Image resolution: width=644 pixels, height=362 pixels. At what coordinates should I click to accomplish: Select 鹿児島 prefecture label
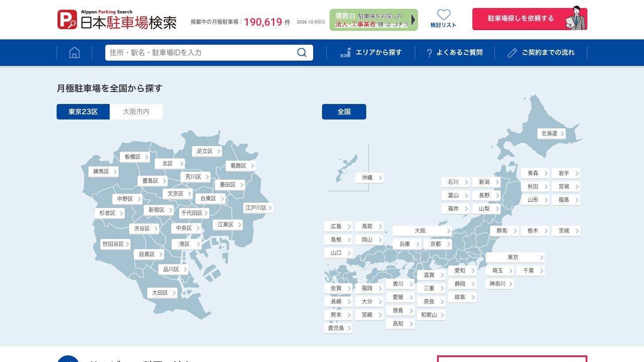(338, 328)
